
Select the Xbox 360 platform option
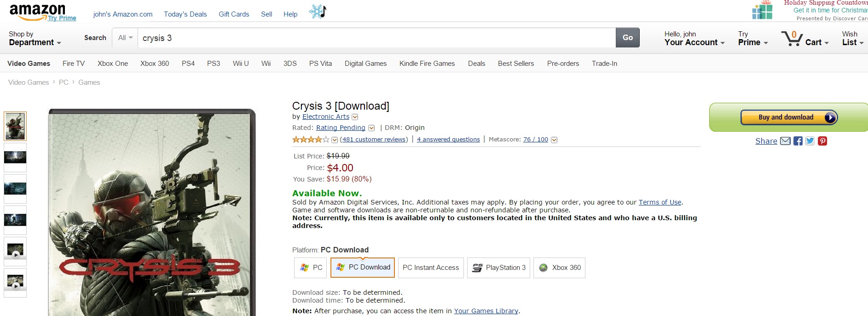coord(559,268)
